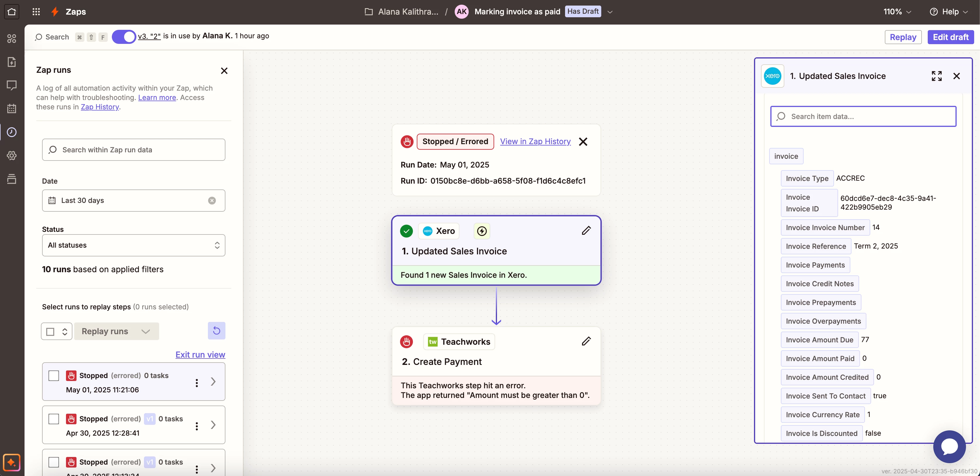Check the Apr 30 12:28:41 run checkbox
Image resolution: width=980 pixels, height=476 pixels.
point(54,419)
